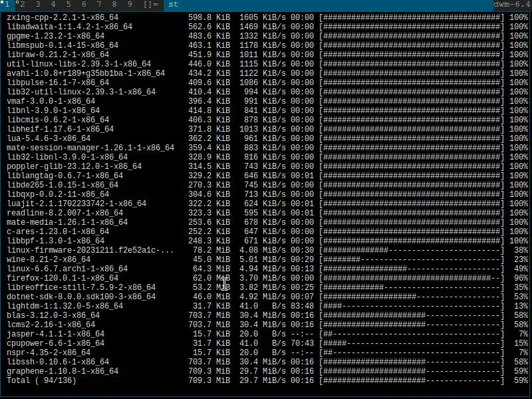This screenshot has width=532, height=399.
Task: Click 46.0 MiB size in dotnet-sdk row
Action: [211, 297]
